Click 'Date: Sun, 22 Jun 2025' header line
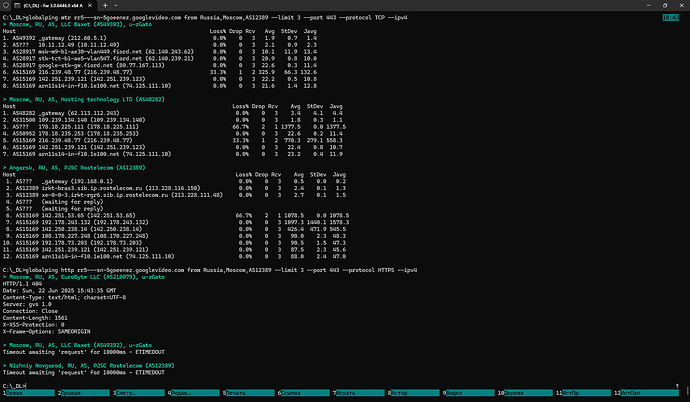 [x=59, y=291]
